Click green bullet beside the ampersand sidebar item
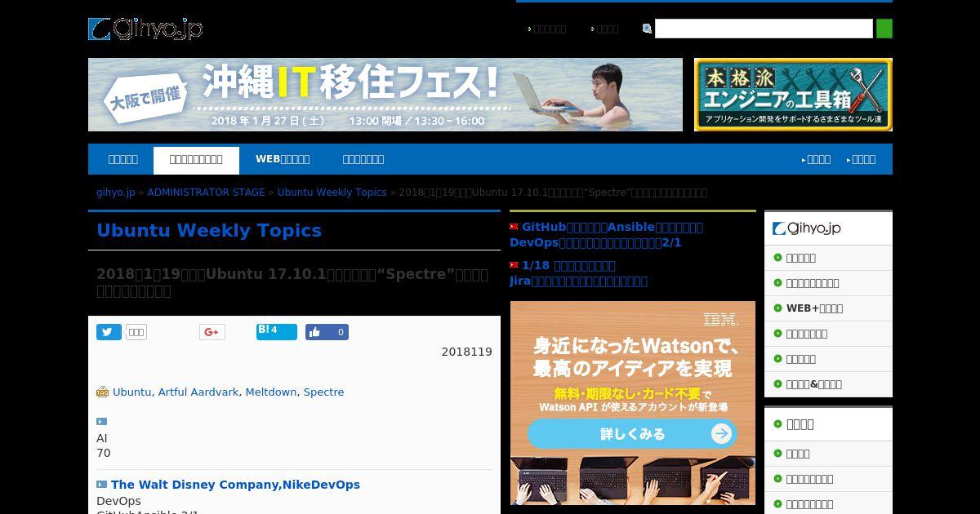The width and height of the screenshot is (980, 514). coord(777,384)
